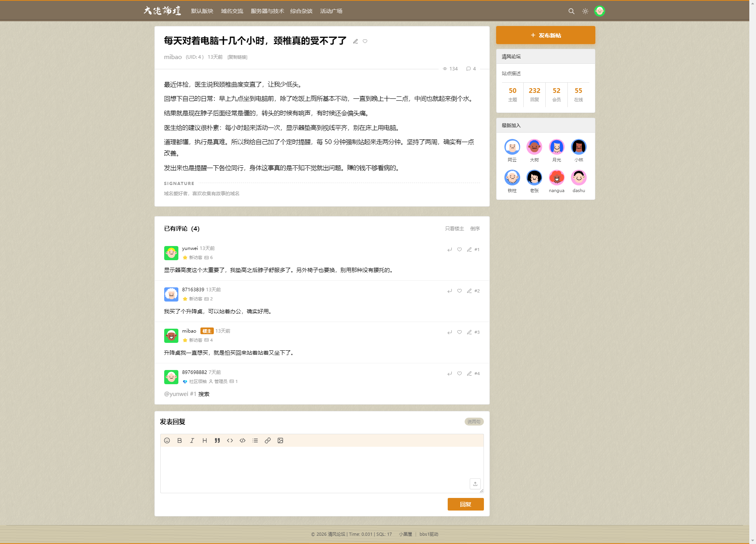Open the search icon in header
This screenshot has height=544, width=756.
tap(571, 11)
